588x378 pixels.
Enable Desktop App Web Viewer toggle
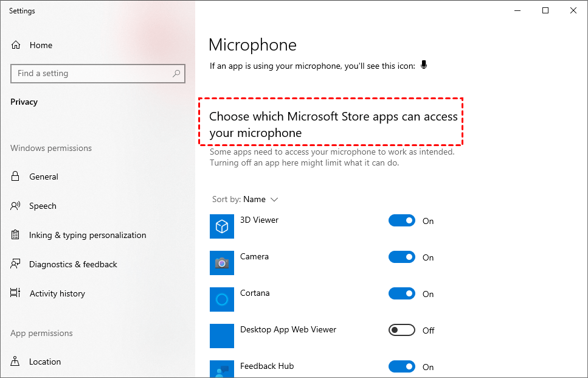tap(402, 331)
